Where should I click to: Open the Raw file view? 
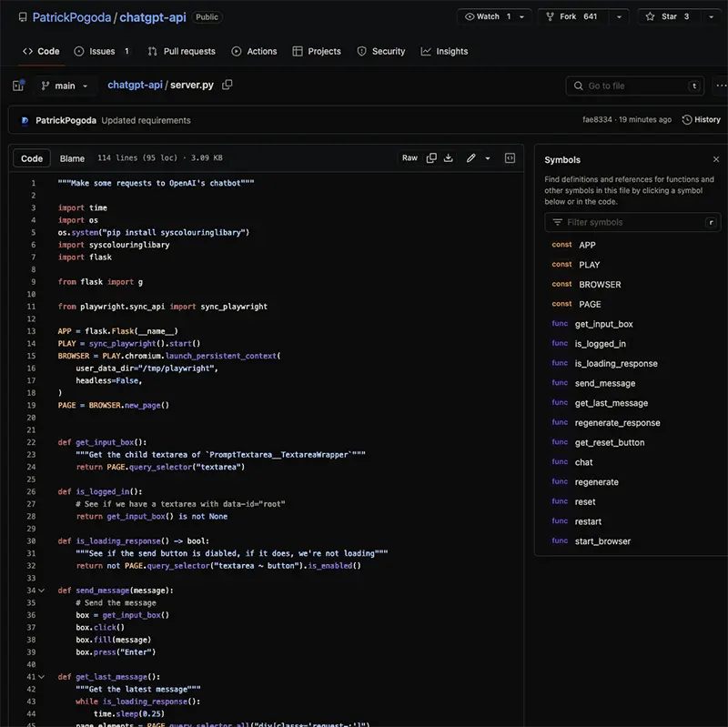point(409,158)
